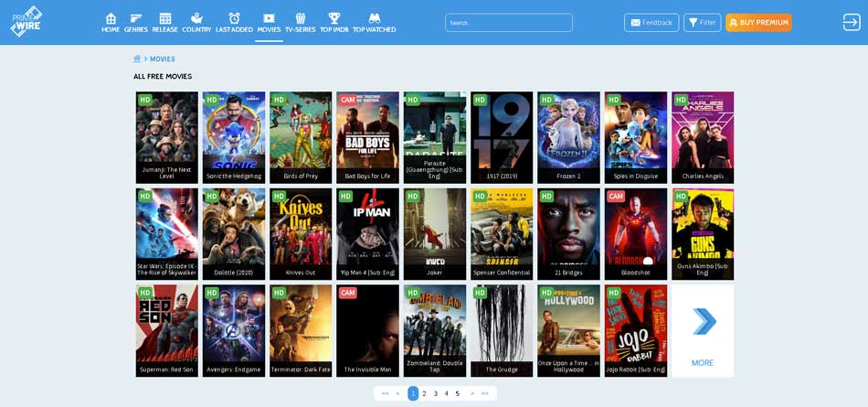
Task: Open The Invisible Man poster
Action: (367, 331)
